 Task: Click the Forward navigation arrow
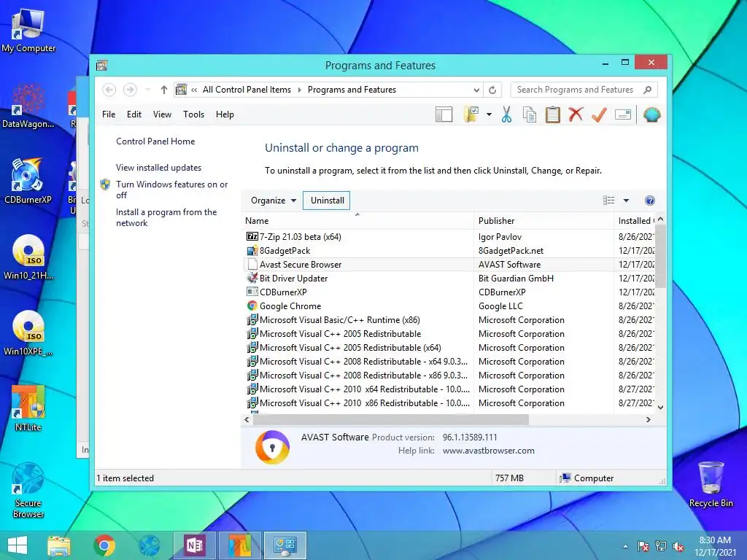(130, 90)
